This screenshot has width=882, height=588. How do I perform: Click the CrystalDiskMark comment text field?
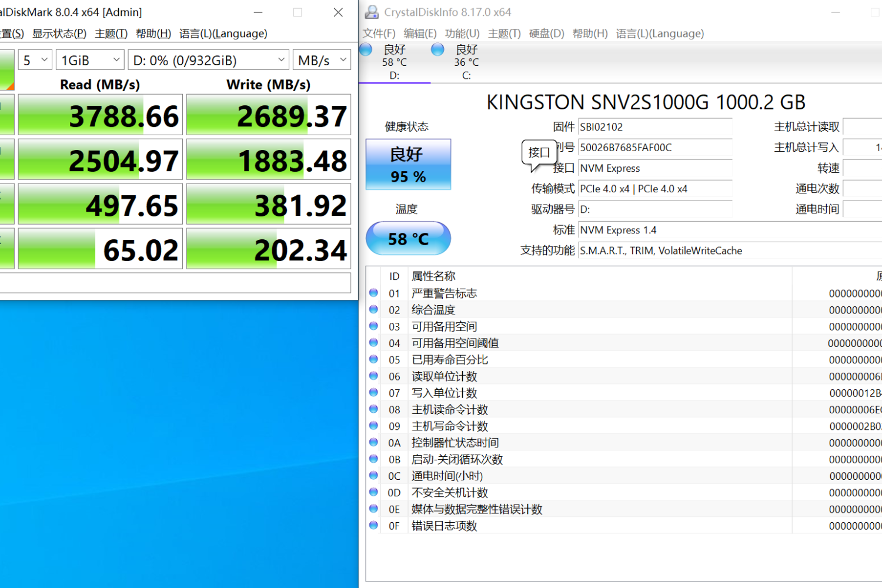(x=175, y=283)
